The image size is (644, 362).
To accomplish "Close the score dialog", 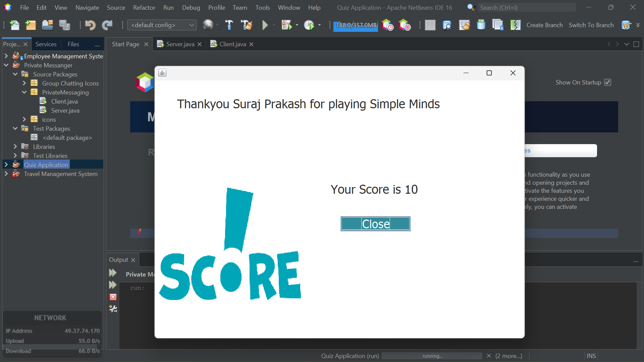I will tap(375, 224).
